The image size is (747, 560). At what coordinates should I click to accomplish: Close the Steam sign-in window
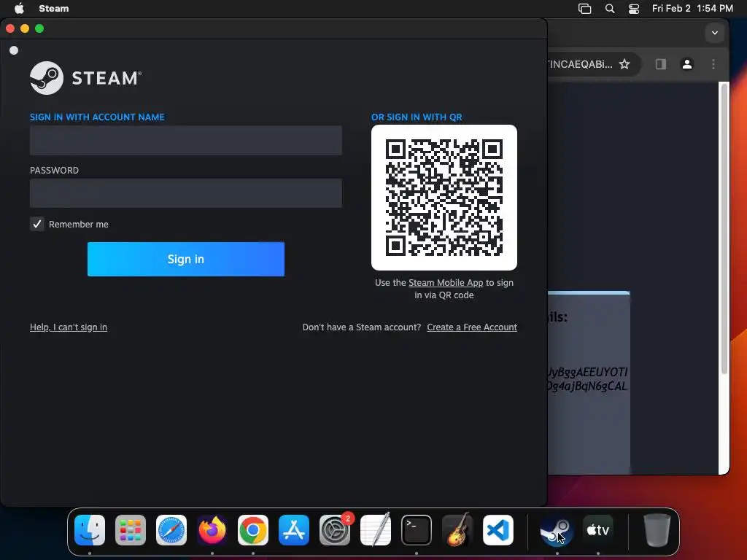click(10, 28)
